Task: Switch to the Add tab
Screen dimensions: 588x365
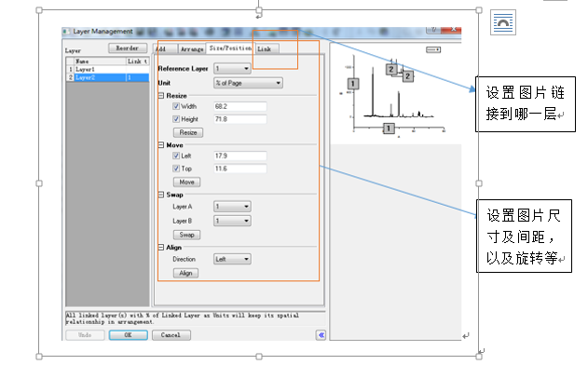Action: [x=165, y=49]
